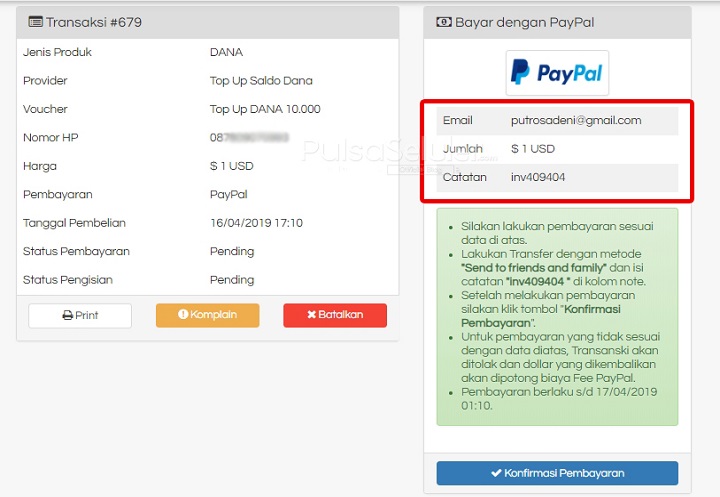The height and width of the screenshot is (497, 720).
Task: Click the Harga value $ 1 USD
Action: coord(231,166)
